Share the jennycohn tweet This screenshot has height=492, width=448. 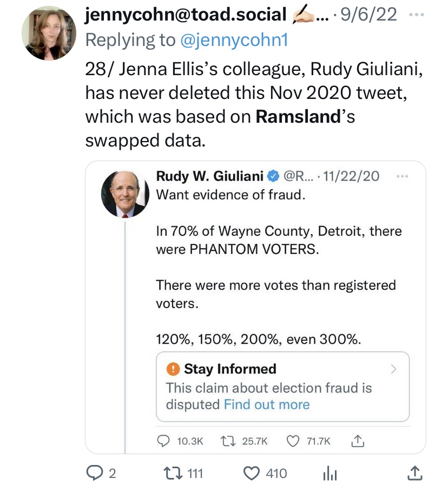coord(413,474)
